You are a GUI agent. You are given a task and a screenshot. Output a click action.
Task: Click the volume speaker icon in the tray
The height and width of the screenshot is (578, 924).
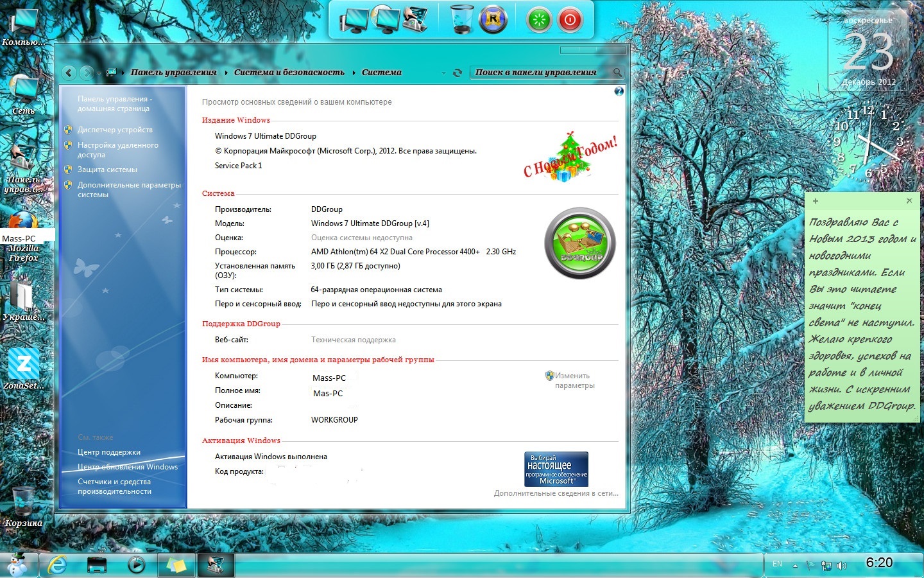coord(842,566)
